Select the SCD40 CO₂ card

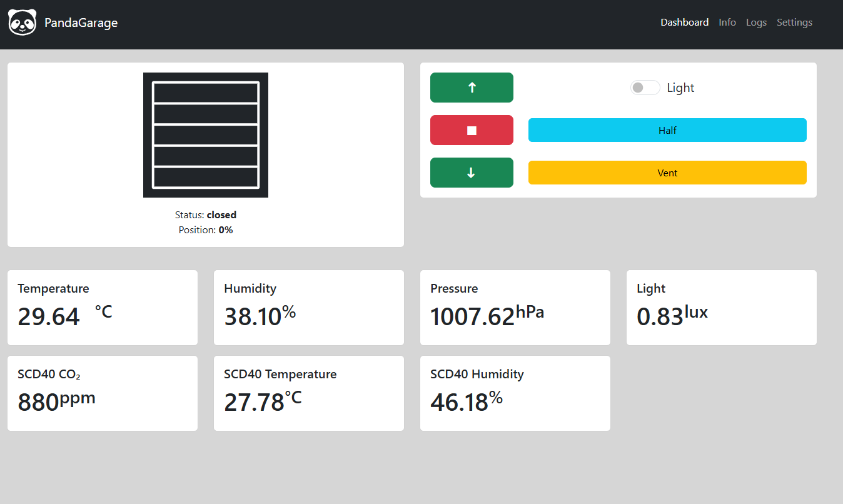point(103,393)
